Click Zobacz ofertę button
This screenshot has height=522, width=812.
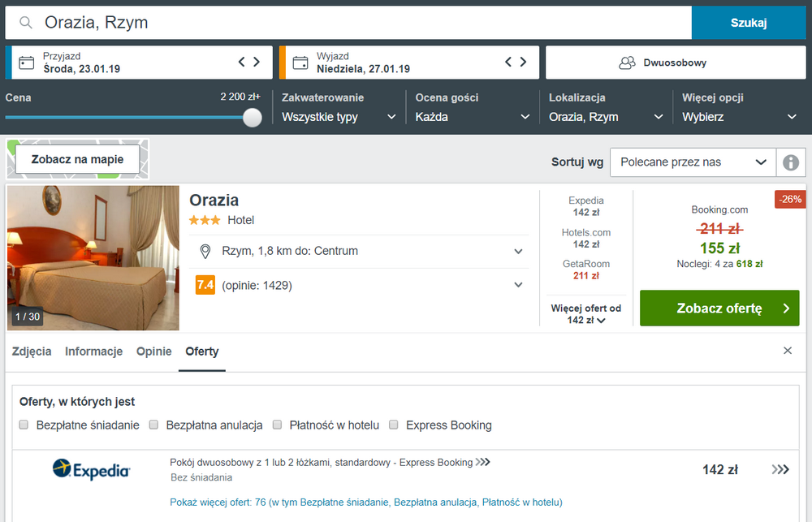tap(719, 308)
